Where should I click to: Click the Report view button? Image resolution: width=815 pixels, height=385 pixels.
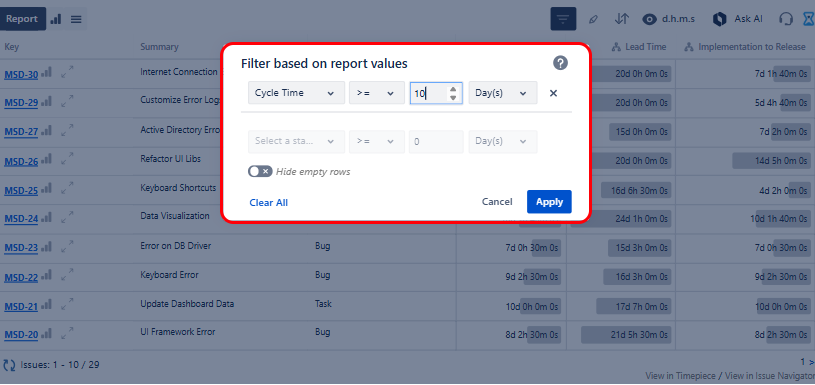pos(22,19)
